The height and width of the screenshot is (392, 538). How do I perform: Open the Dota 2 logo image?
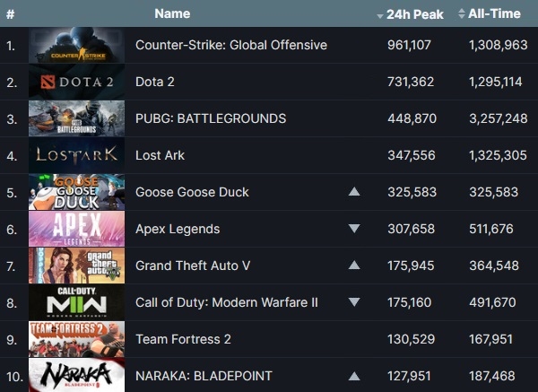click(x=76, y=82)
